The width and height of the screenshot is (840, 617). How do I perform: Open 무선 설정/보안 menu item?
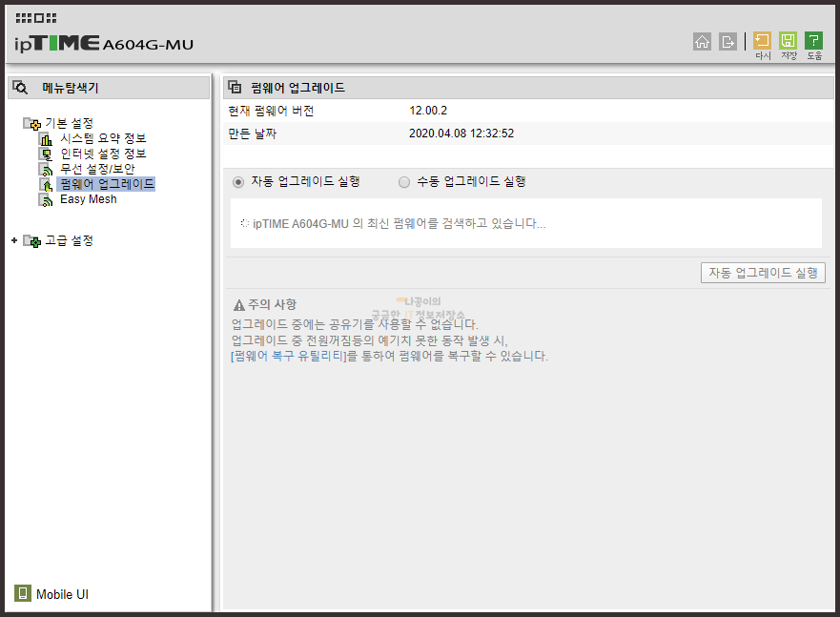click(97, 169)
